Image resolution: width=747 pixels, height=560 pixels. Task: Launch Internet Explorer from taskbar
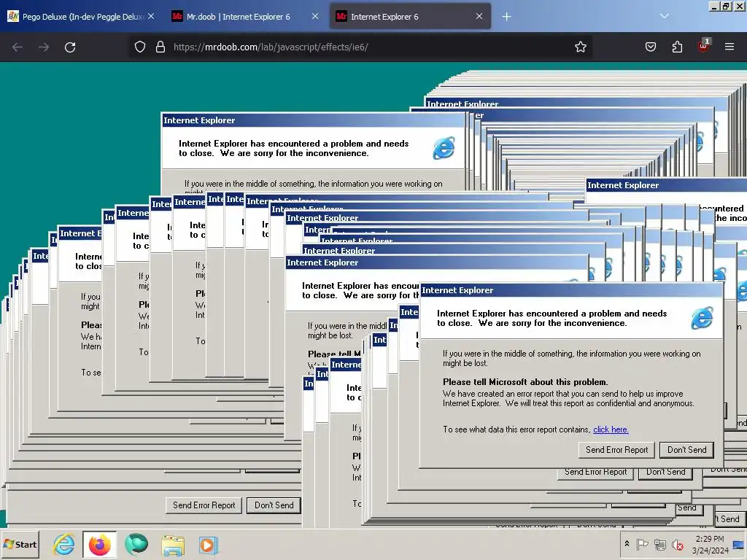(x=64, y=545)
